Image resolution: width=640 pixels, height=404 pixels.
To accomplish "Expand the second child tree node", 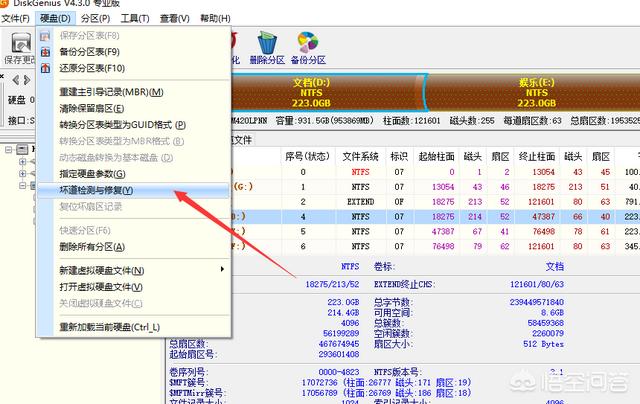I will (23, 173).
